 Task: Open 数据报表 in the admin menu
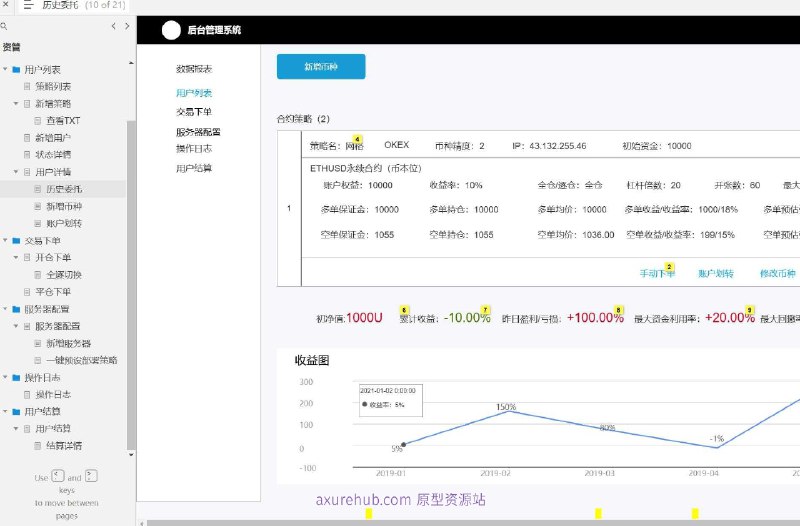tap(194, 69)
